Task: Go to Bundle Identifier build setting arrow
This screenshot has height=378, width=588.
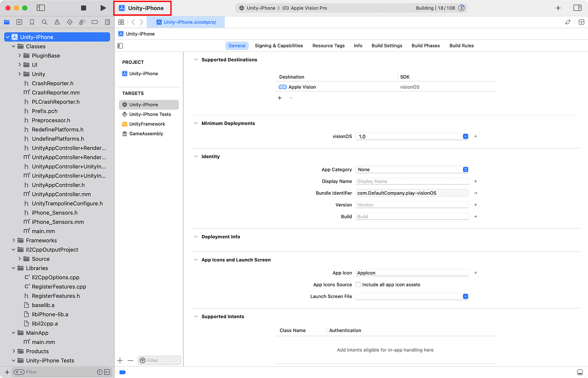Action: click(x=476, y=193)
